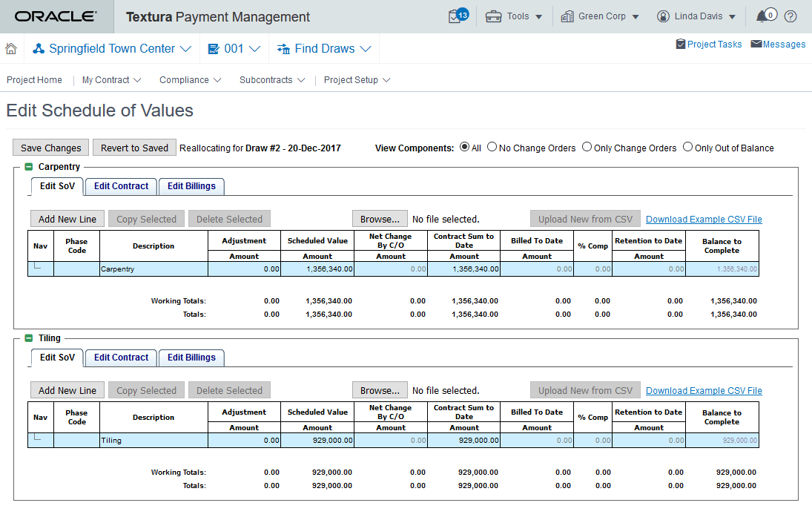Collapse the Tiling section expander
812x520 pixels.
point(29,338)
